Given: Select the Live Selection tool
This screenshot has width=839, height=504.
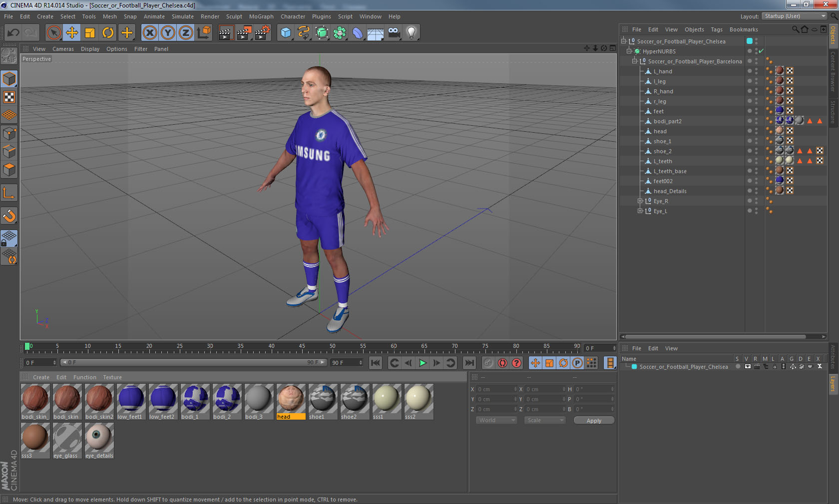Looking at the screenshot, I should pyautogui.click(x=53, y=33).
